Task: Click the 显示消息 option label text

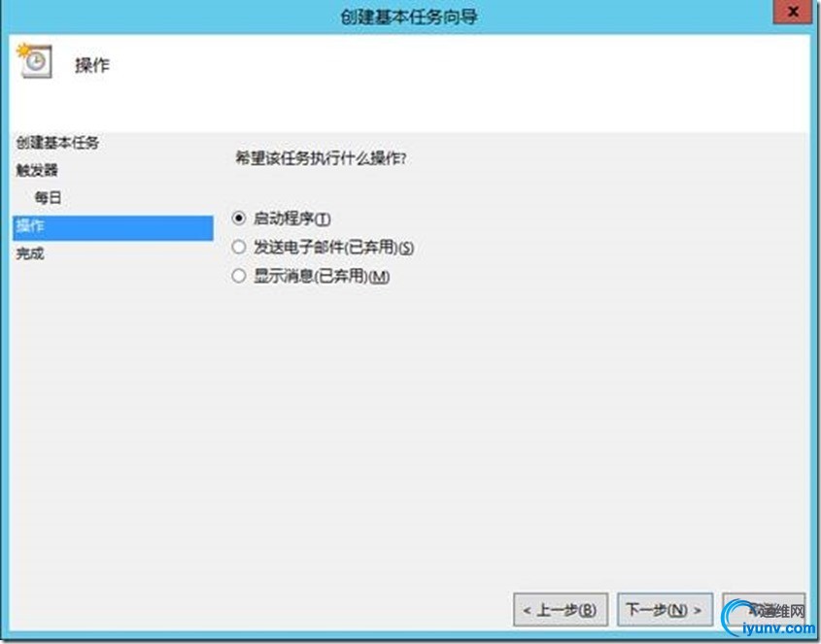Action: [284, 276]
